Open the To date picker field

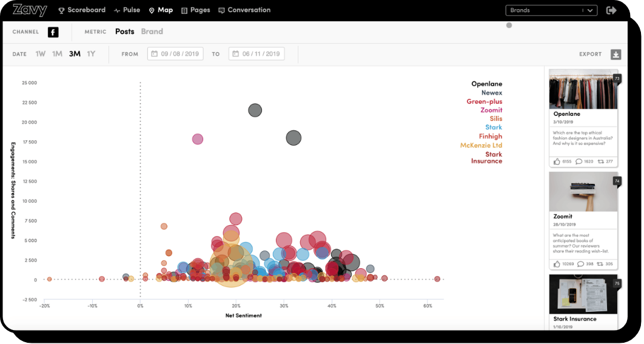257,54
